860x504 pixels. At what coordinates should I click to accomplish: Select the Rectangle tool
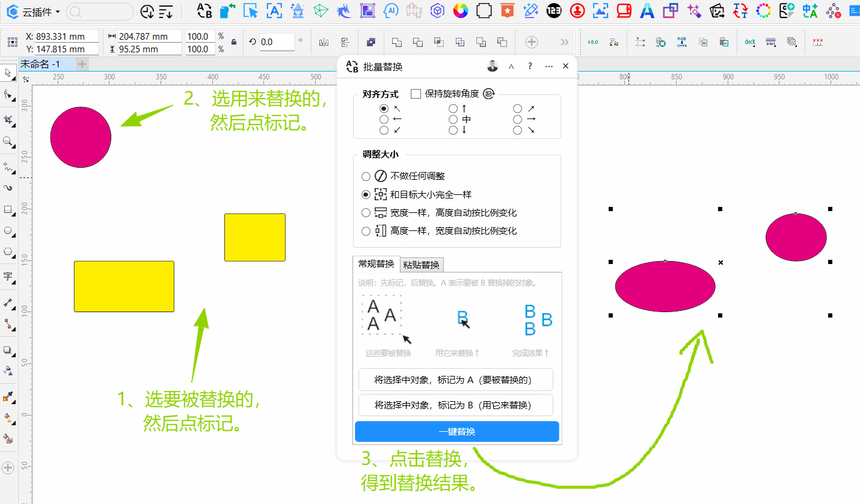[x=8, y=210]
